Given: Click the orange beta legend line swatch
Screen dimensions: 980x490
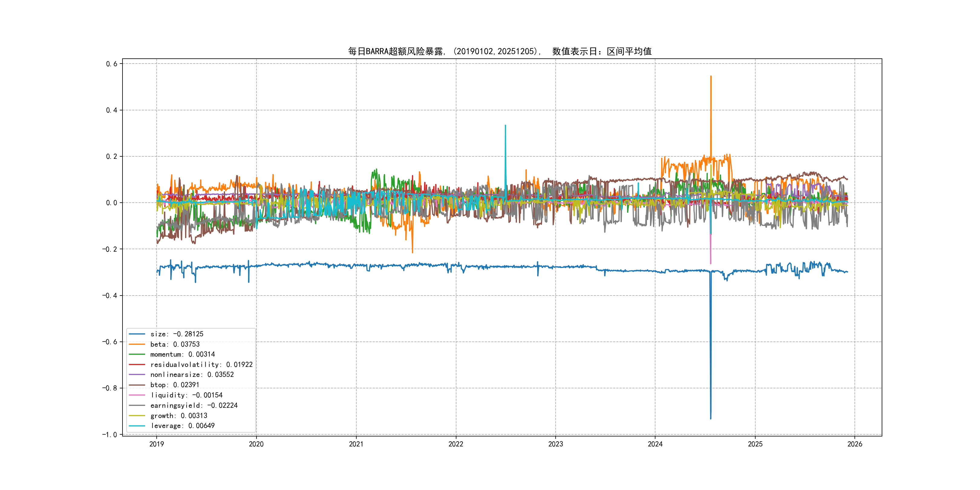Looking at the screenshot, I should point(137,344).
